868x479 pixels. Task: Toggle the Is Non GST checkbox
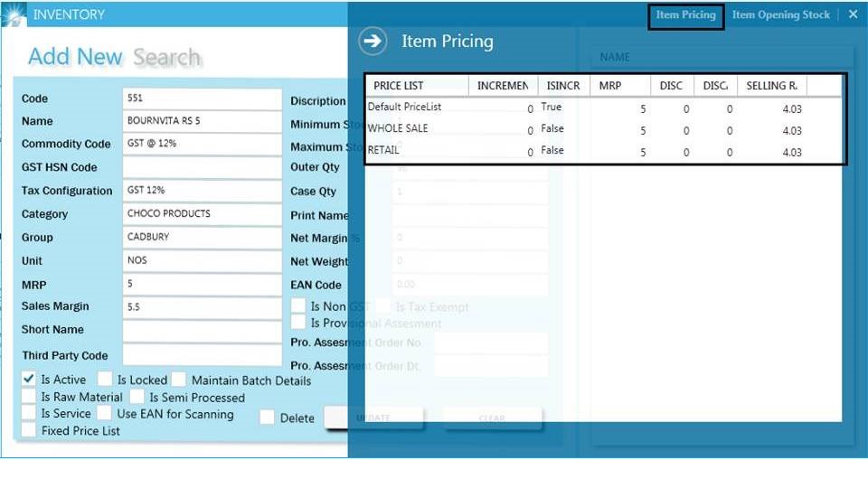tap(298, 305)
